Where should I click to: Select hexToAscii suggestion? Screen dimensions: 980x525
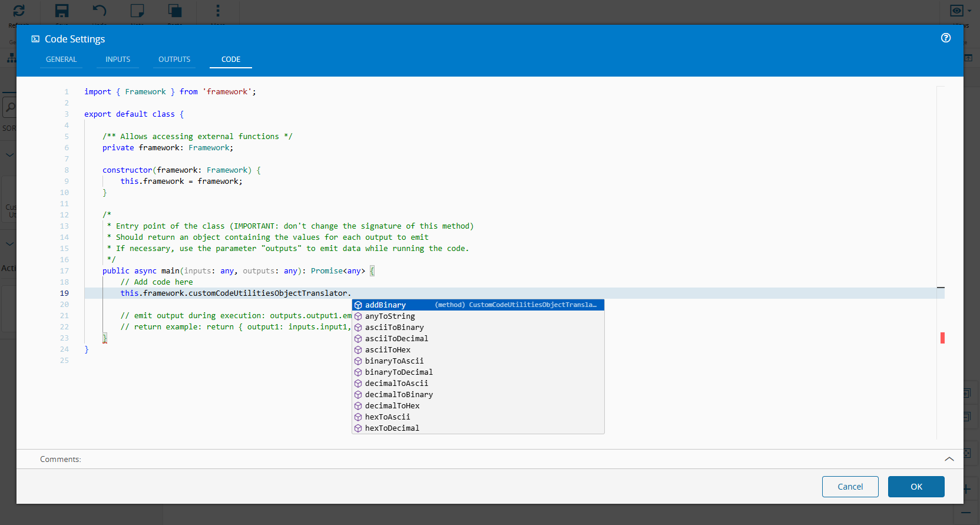pos(478,417)
